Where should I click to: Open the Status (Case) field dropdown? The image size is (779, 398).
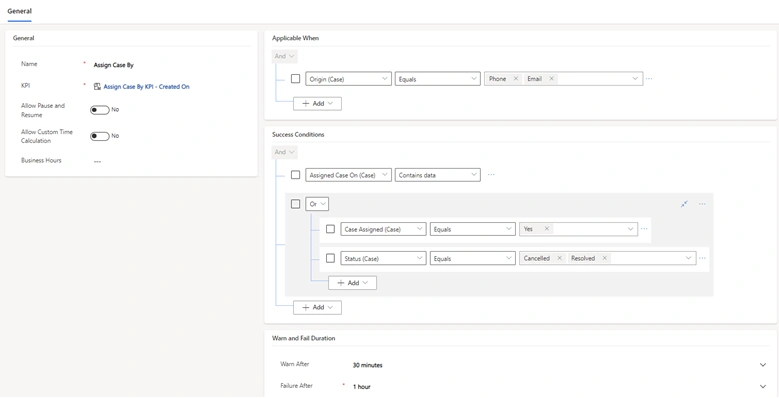(383, 258)
